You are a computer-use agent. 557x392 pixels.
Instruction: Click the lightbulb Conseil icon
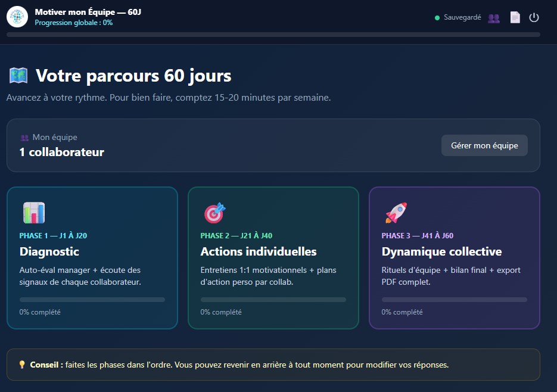[22, 365]
